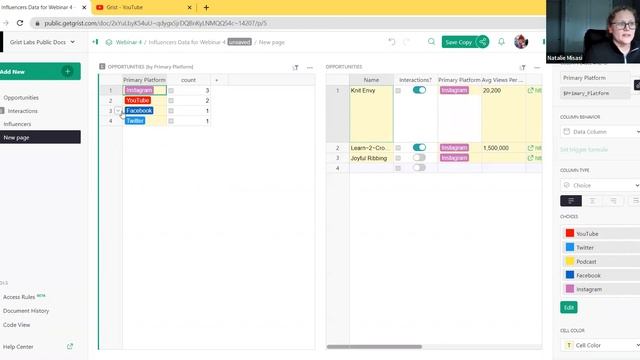Image resolution: width=640 pixels, height=360 pixels.
Task: Select the YouTube cell in summary table
Action: [x=144, y=100]
